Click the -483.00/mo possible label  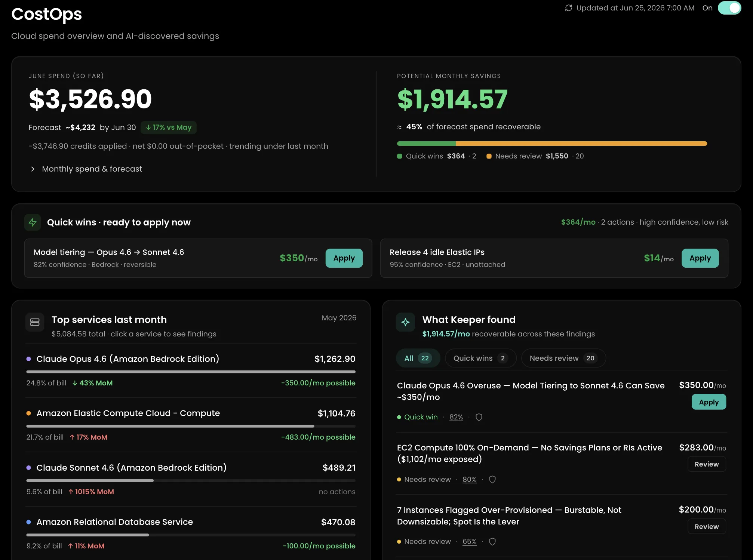coord(318,437)
